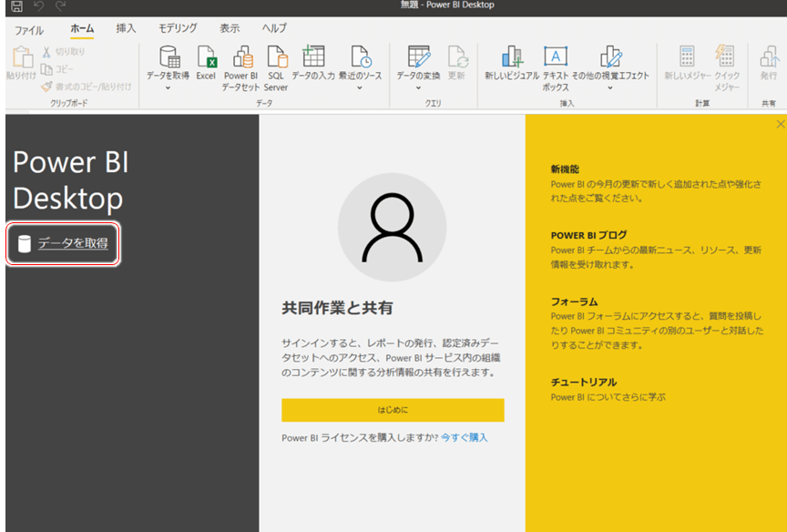The width and height of the screenshot is (787, 532).
Task: Click the save icon in title bar
Action: click(x=16, y=6)
